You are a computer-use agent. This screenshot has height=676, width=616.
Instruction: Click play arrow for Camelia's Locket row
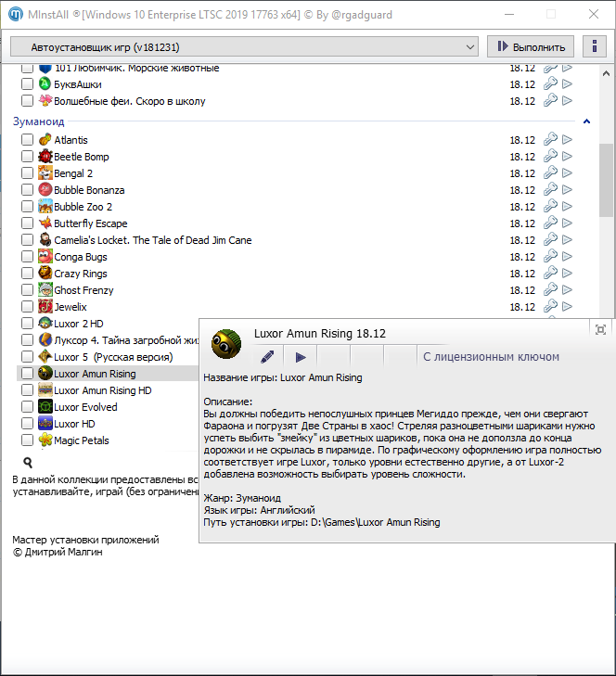(567, 240)
